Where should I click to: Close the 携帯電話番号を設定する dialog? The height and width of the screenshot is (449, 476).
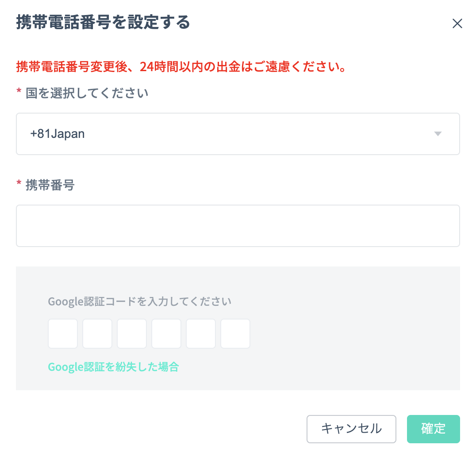tap(457, 24)
